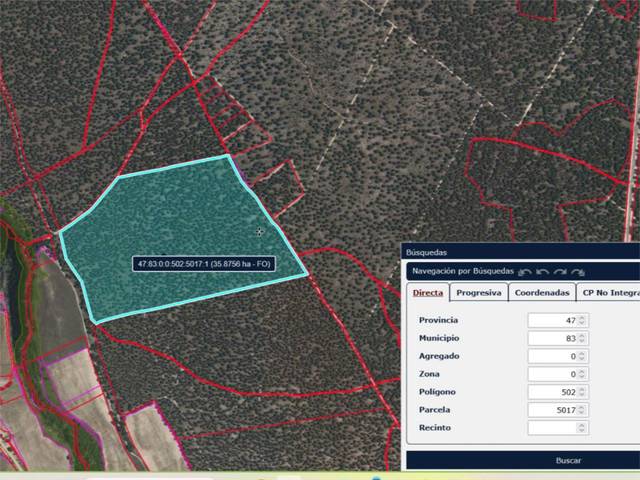Step the Provincia spinner value
The width and height of the screenshot is (640, 480).
582,320
